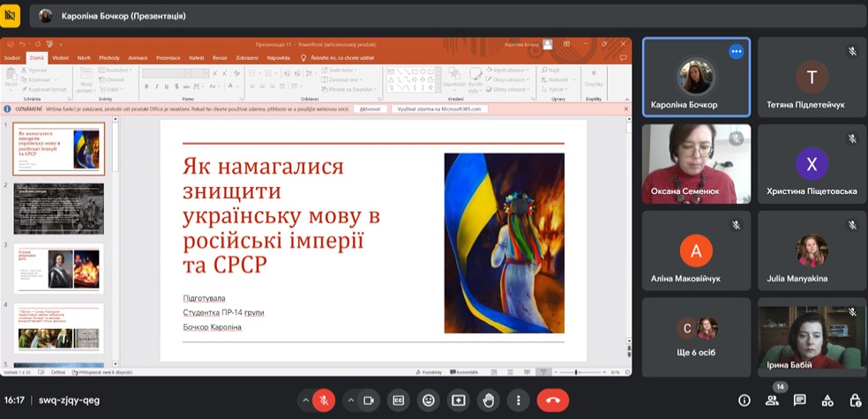
Task: Switch to the Animace ribbon tab
Action: tap(138, 57)
